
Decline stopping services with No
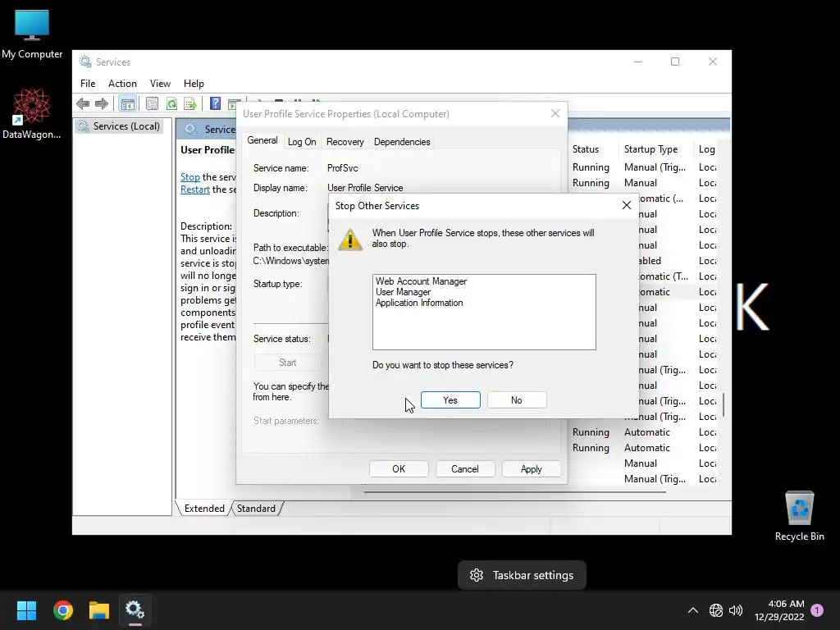(517, 400)
